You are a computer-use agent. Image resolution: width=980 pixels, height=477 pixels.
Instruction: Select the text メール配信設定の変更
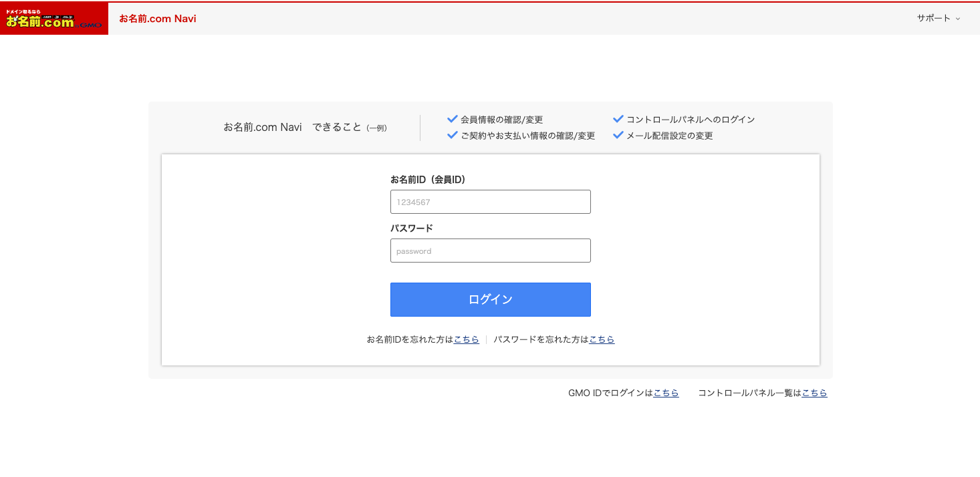click(x=670, y=136)
